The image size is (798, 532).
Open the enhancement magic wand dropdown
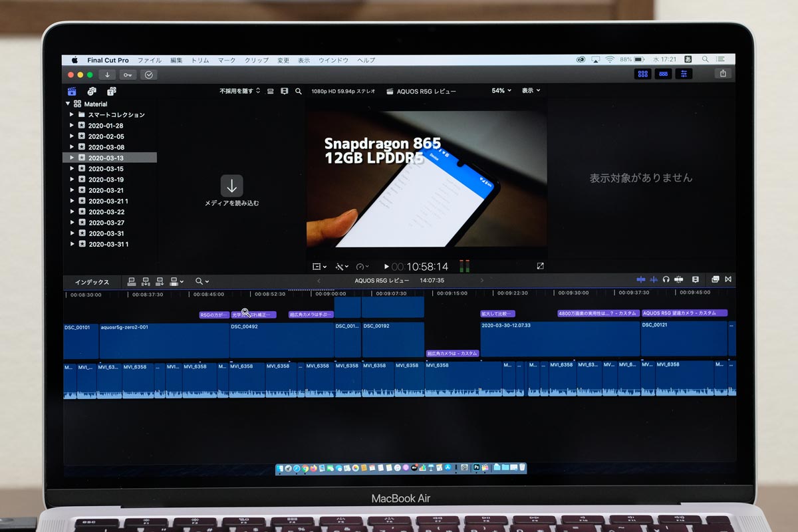point(342,267)
